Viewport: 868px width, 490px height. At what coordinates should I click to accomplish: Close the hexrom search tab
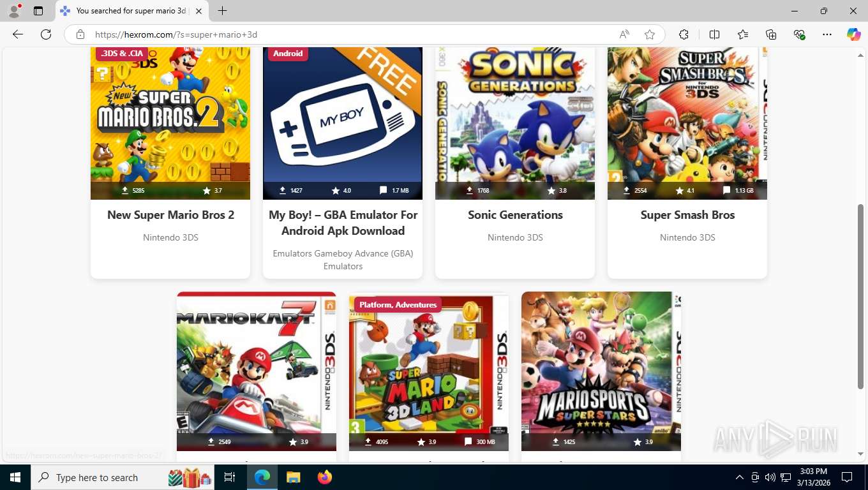198,11
